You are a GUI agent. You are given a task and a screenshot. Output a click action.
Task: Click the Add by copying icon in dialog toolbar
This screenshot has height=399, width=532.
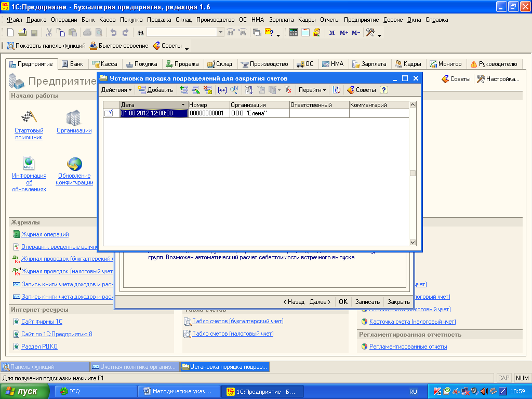click(184, 90)
